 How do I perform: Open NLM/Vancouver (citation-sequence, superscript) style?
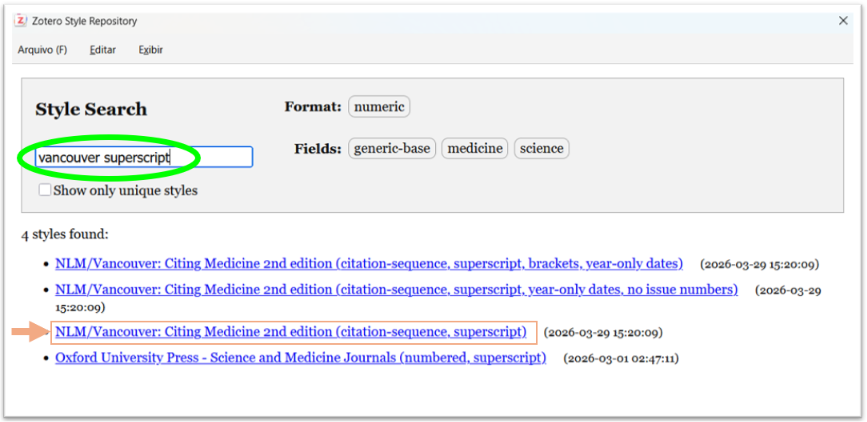coord(291,332)
